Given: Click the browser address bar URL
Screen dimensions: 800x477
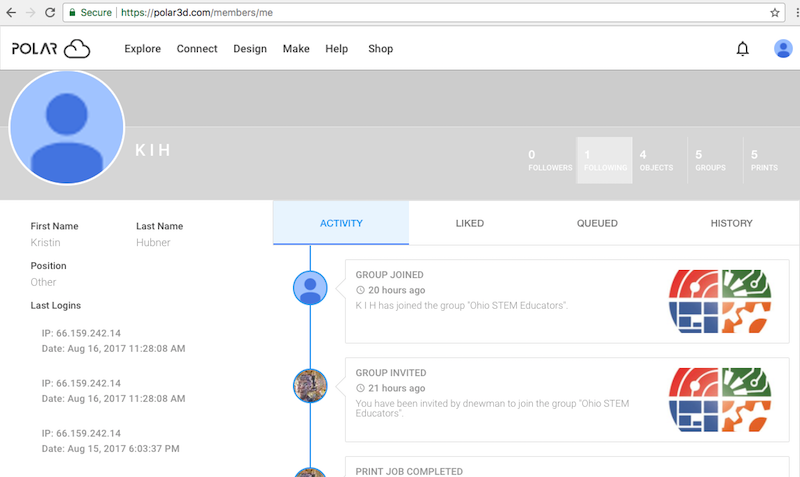Looking at the screenshot, I should tap(197, 12).
